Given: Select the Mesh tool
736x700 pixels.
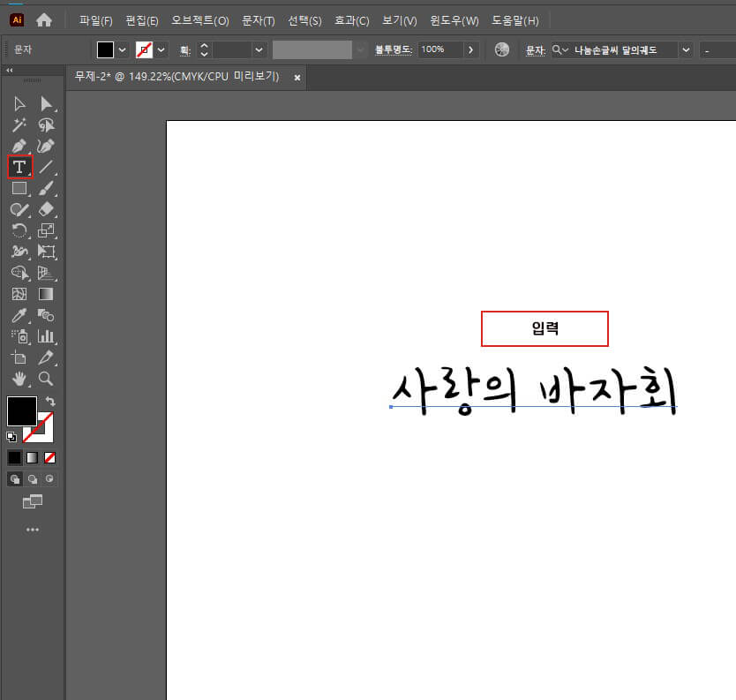Looking at the screenshot, I should [19, 294].
